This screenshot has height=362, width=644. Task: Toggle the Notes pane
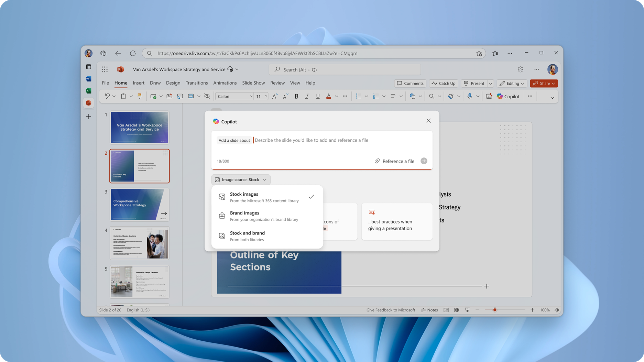coord(429,310)
